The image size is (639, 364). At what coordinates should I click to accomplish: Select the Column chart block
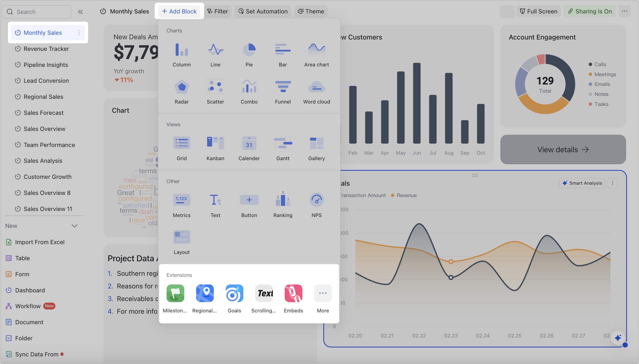point(181,54)
